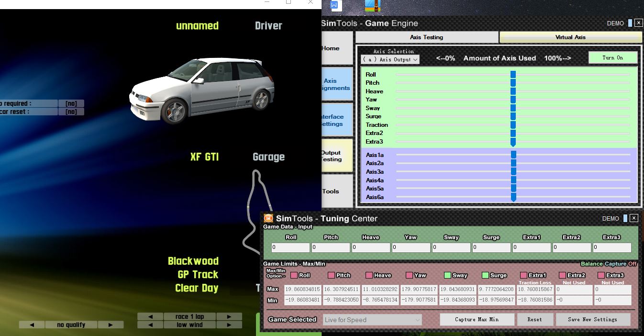Click the left arrow beside 'low wind'
The height and width of the screenshot is (336, 644).
pyautogui.click(x=150, y=325)
